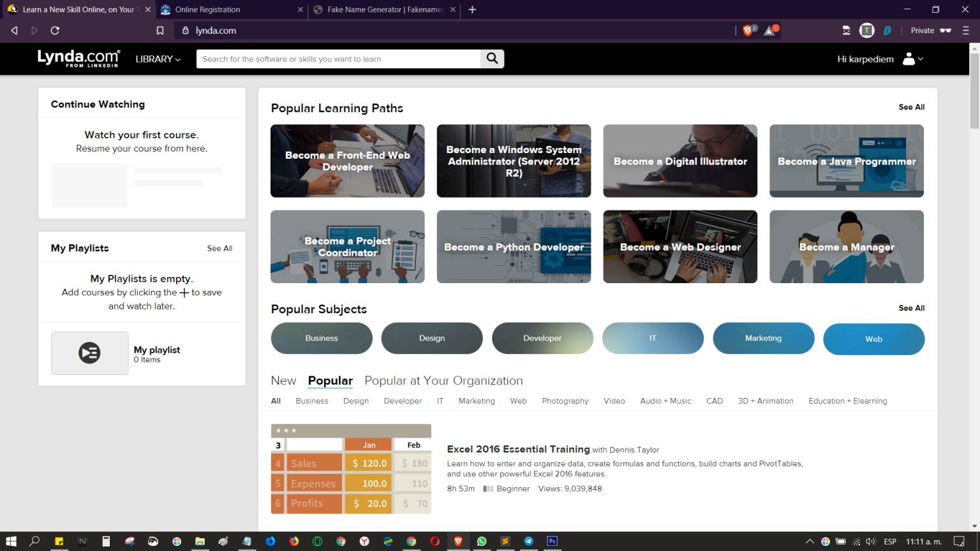Open File Explorer from the taskbar
The width and height of the screenshot is (980, 551).
coord(200,541)
